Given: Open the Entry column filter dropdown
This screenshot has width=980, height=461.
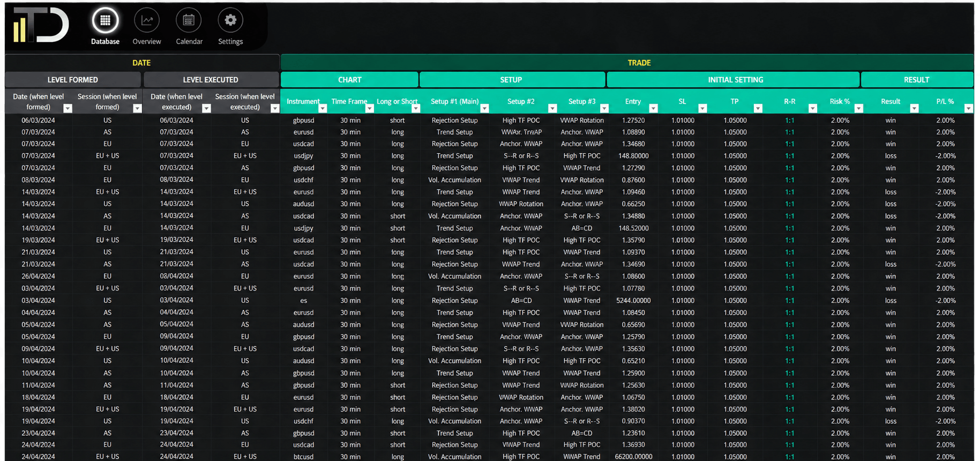Looking at the screenshot, I should pyautogui.click(x=653, y=108).
